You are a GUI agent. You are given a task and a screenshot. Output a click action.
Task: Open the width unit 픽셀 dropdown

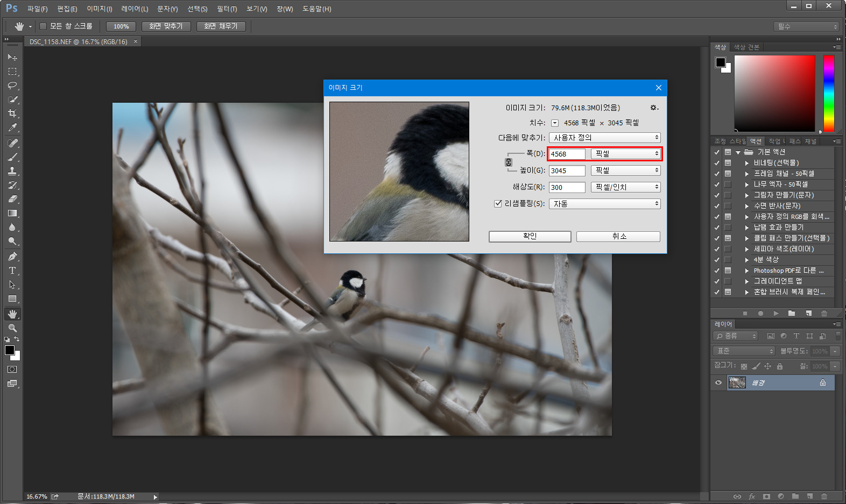(x=625, y=154)
